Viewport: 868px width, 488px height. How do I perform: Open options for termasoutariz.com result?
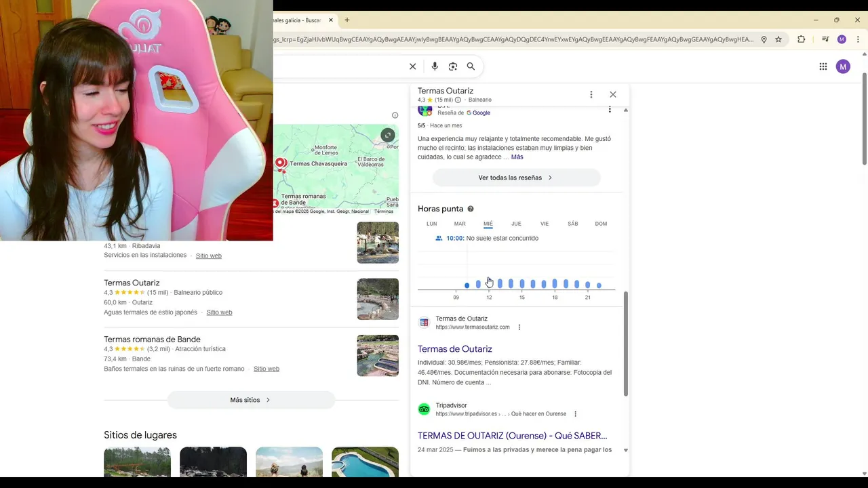point(519,327)
